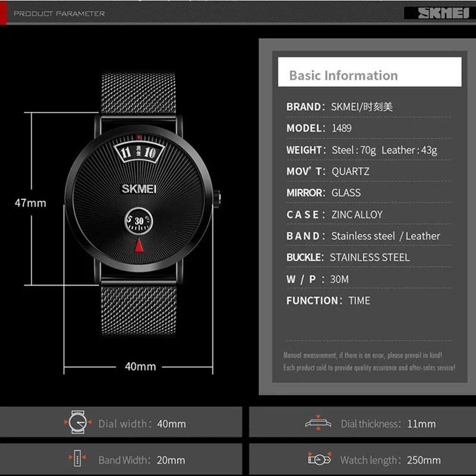The image size is (476, 476).
Task: Click the watch length icon
Action: (x=320, y=459)
